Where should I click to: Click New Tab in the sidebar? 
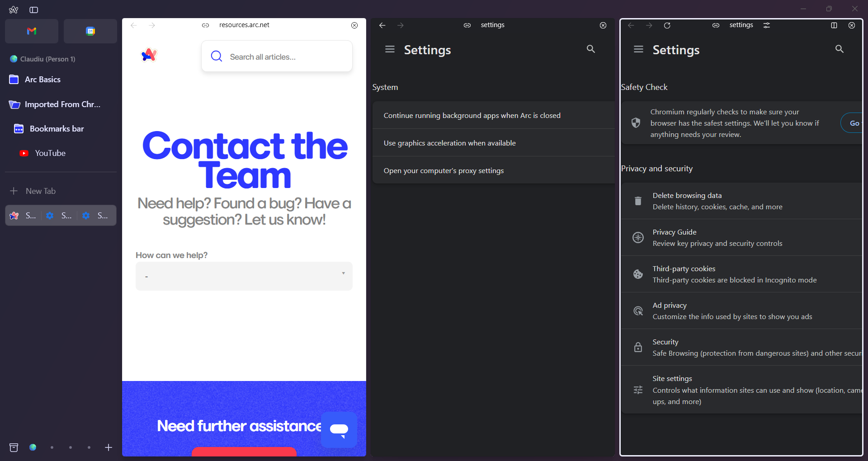[61, 191]
